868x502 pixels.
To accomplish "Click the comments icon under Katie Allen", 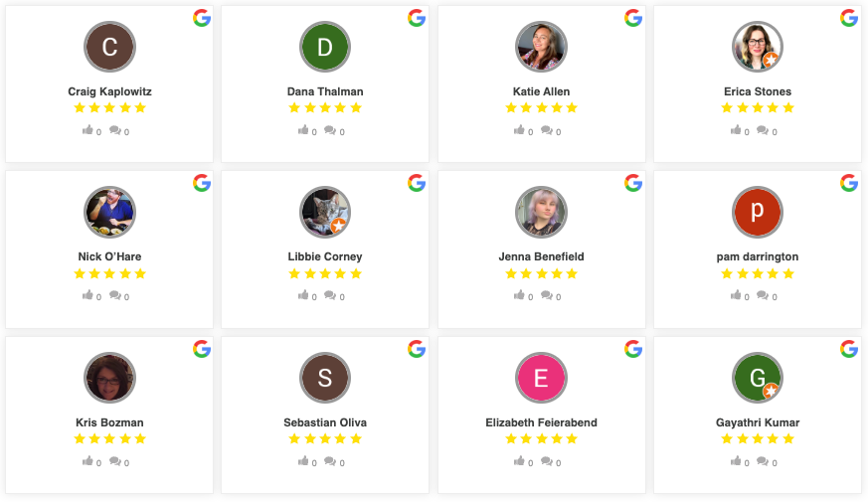I will tap(546, 130).
